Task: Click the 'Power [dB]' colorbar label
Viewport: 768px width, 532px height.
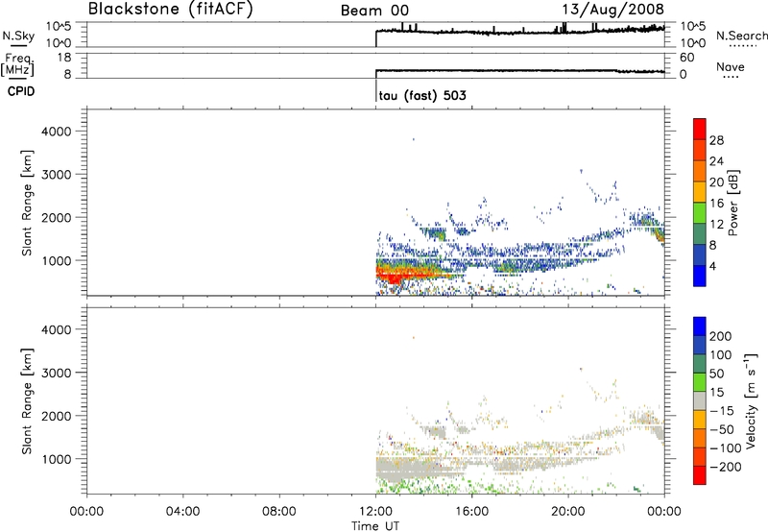Action: point(732,203)
